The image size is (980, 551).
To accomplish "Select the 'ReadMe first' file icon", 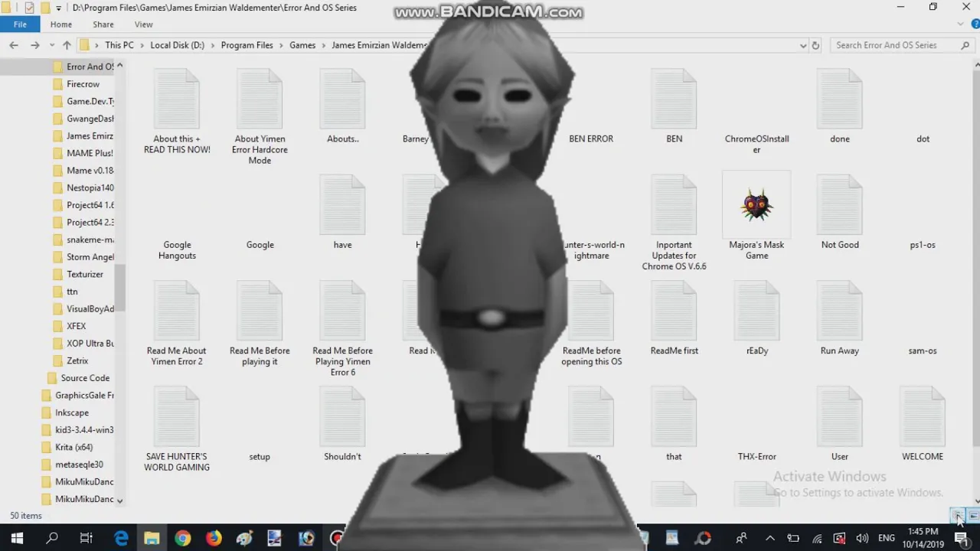I will point(674,311).
